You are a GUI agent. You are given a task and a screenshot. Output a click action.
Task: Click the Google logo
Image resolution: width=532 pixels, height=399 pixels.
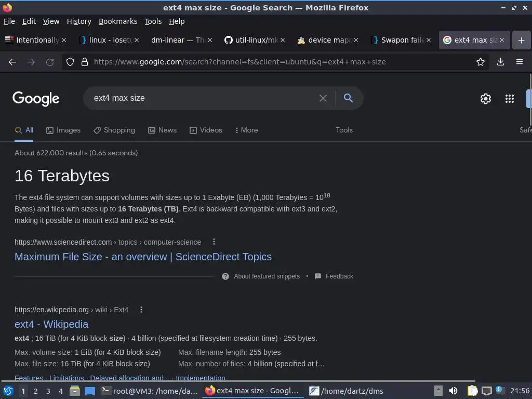tap(36, 99)
